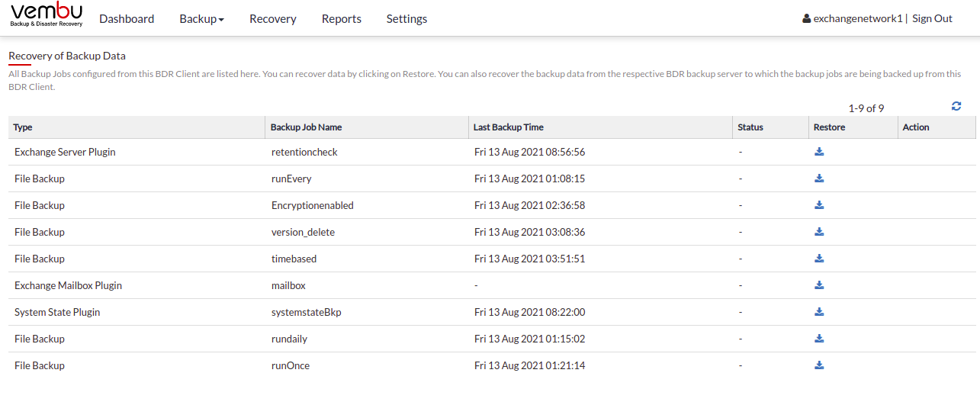Restore the version_delete backup job
This screenshot has height=418, width=980.
819,232
